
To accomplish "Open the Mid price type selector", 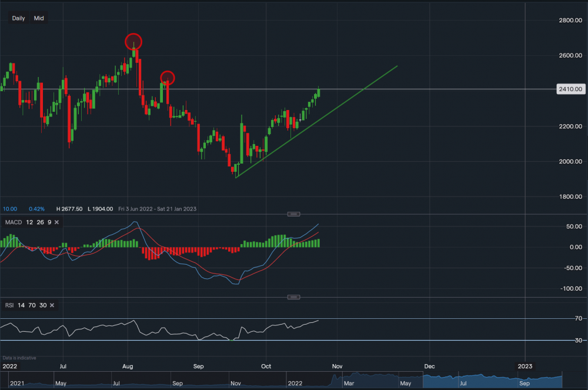I will tap(39, 18).
